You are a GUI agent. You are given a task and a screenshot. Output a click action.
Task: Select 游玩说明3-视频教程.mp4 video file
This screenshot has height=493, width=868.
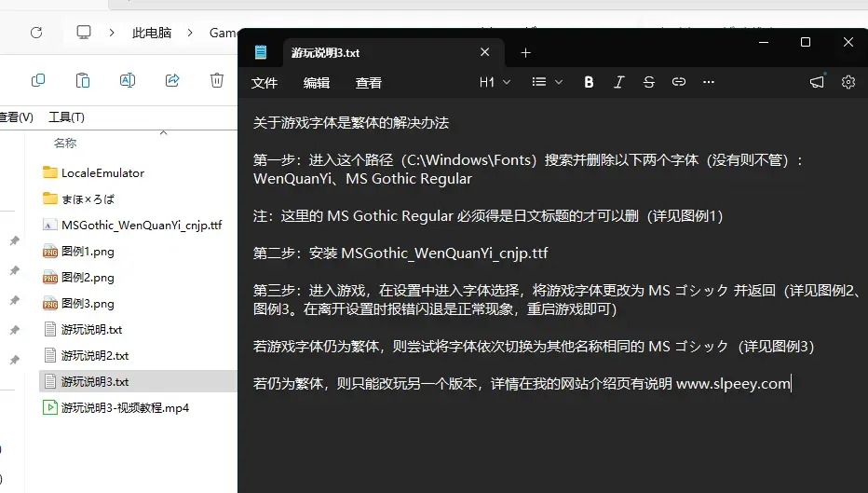(x=125, y=407)
